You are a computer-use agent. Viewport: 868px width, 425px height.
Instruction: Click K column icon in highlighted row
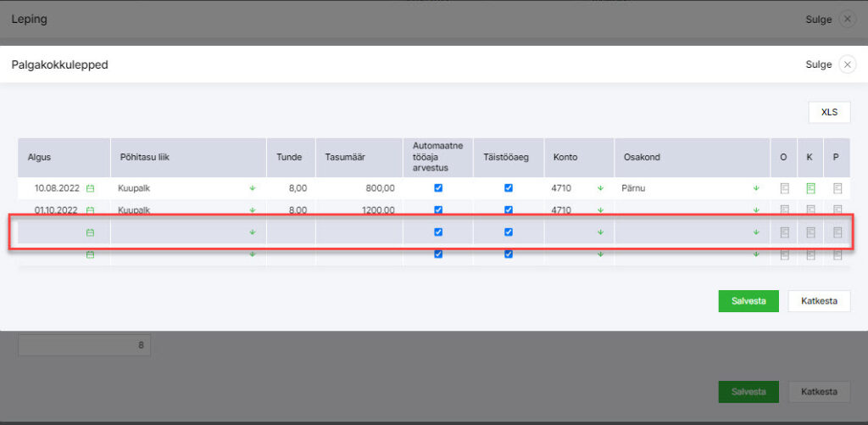pyautogui.click(x=810, y=232)
